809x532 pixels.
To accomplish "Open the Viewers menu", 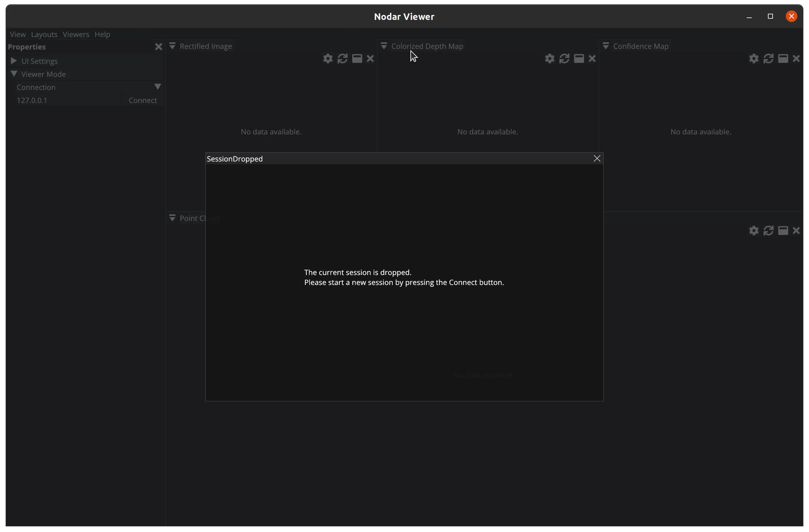I will tap(76, 34).
